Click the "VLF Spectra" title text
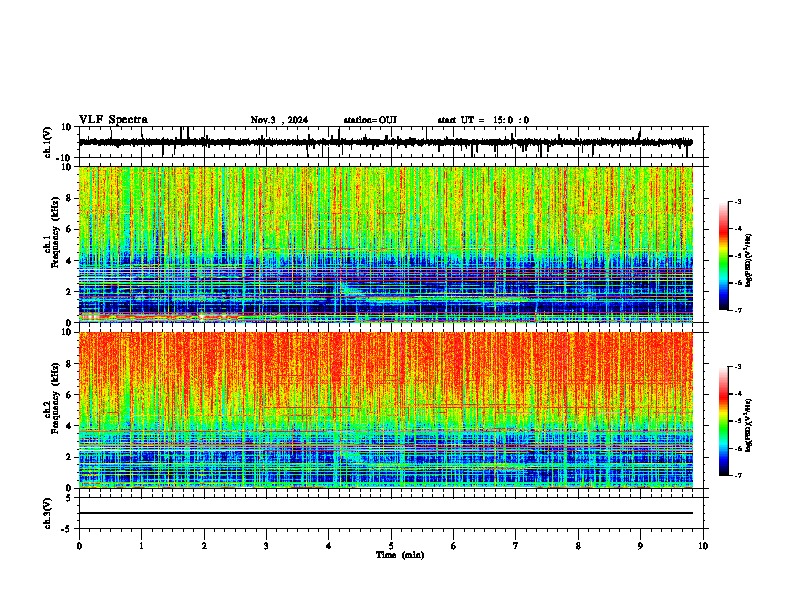 click(113, 120)
